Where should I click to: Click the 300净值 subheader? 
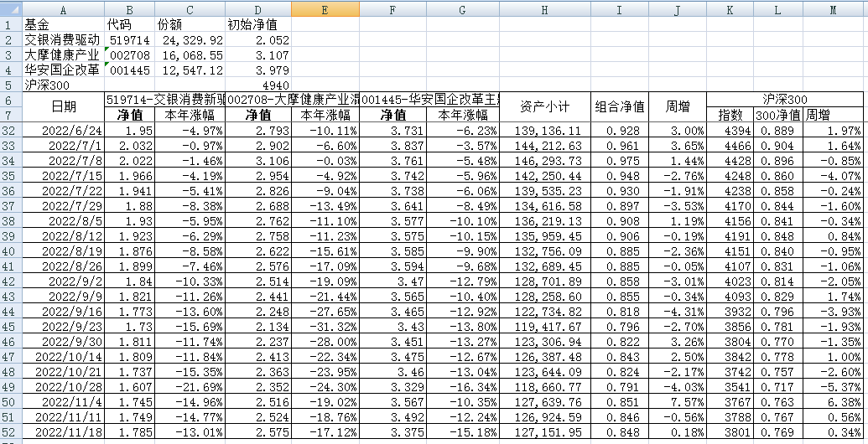coord(778,115)
